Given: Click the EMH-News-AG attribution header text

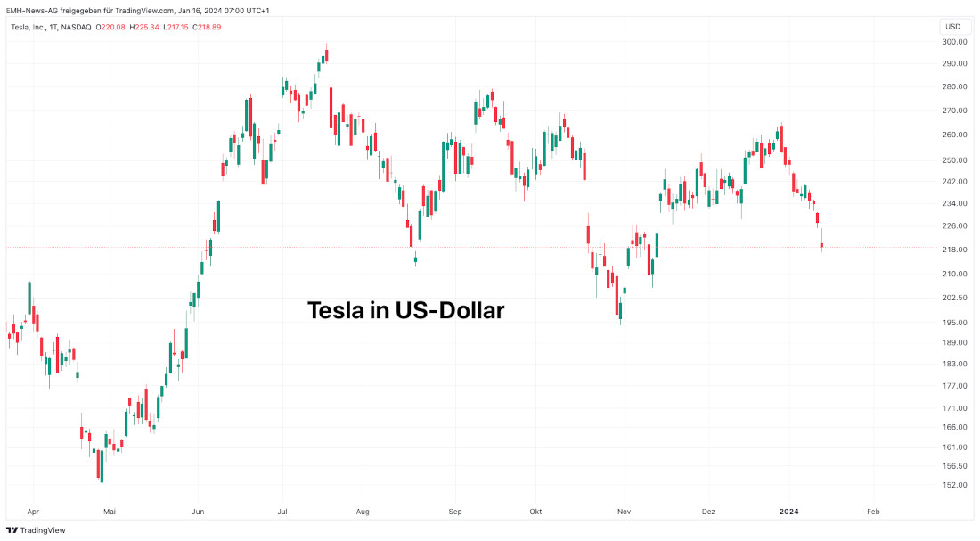Looking at the screenshot, I should (x=138, y=10).
